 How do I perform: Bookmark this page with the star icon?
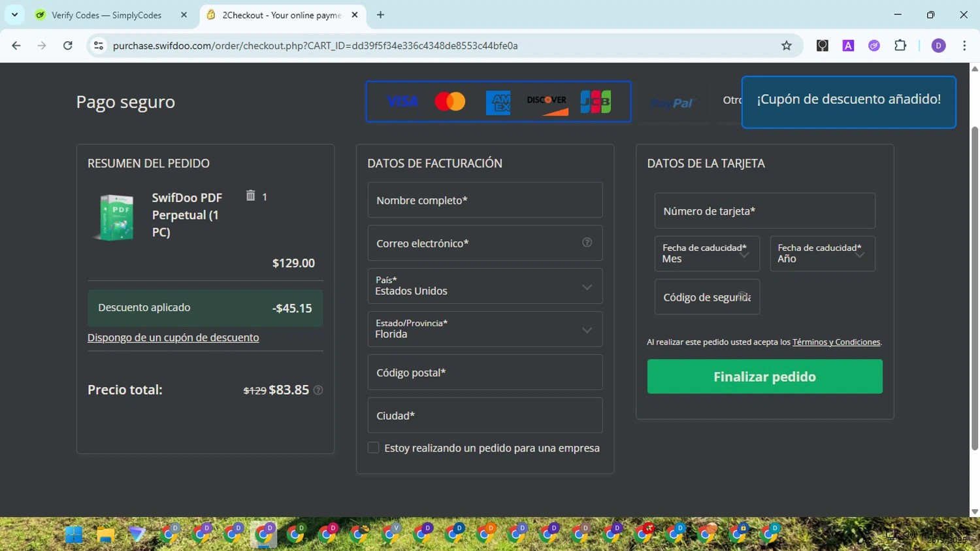point(787,46)
